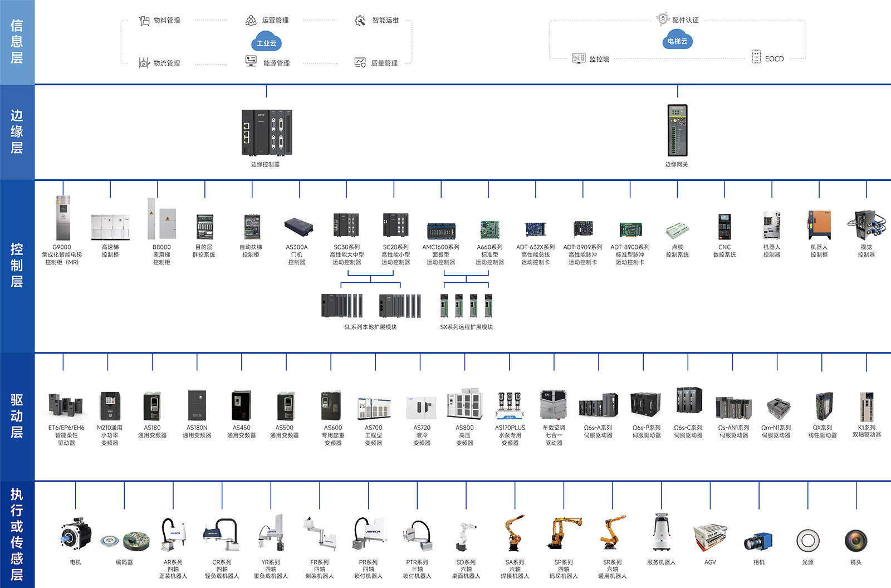Select the 镜头 lens image

click(856, 541)
